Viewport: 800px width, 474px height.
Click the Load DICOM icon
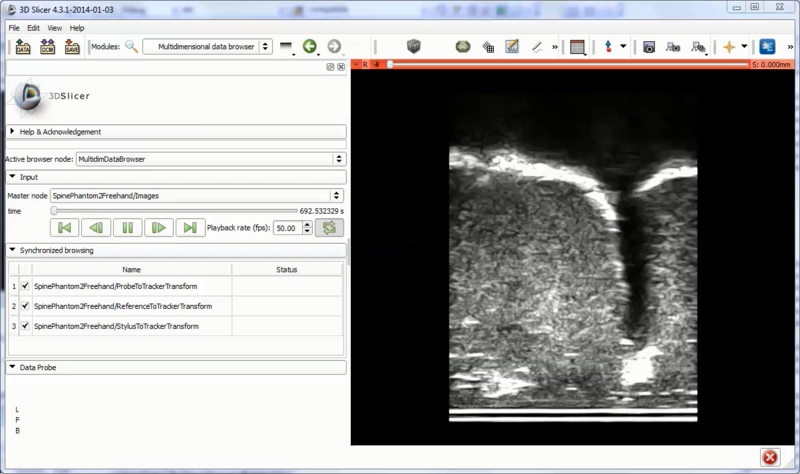click(47, 47)
